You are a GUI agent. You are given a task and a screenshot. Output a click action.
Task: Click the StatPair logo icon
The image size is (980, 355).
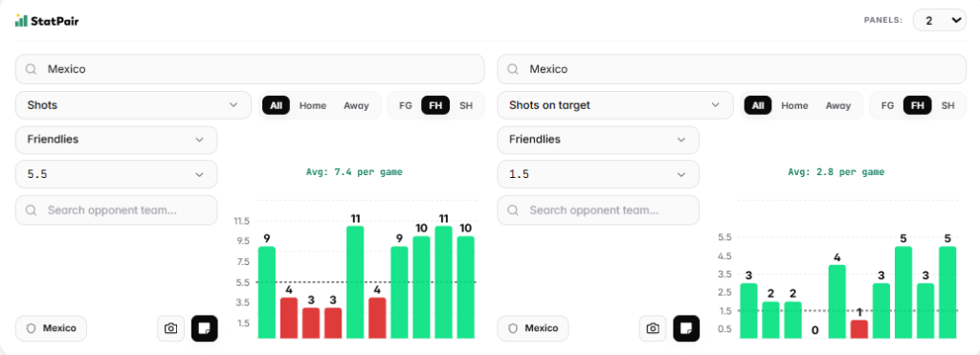click(x=21, y=21)
